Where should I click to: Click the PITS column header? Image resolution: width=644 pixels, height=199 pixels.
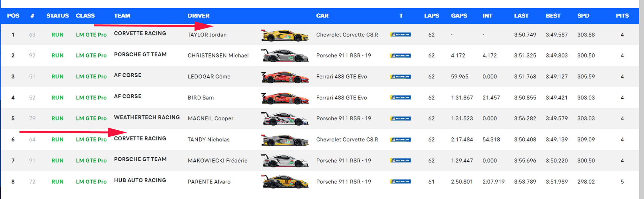coord(622,16)
